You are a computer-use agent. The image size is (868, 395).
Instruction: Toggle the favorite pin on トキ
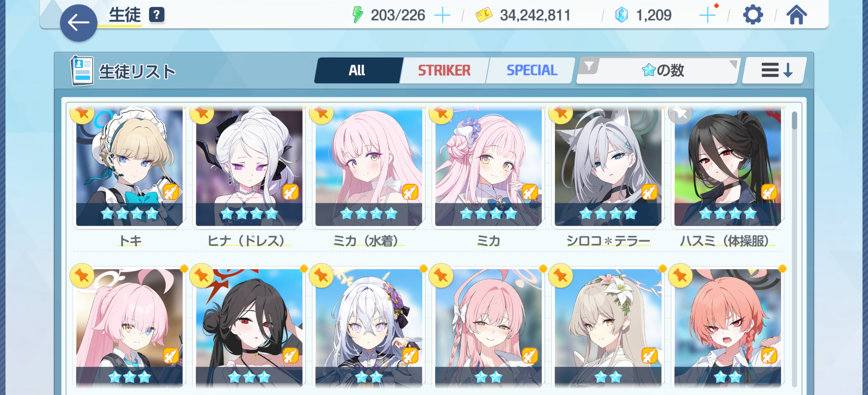[82, 113]
